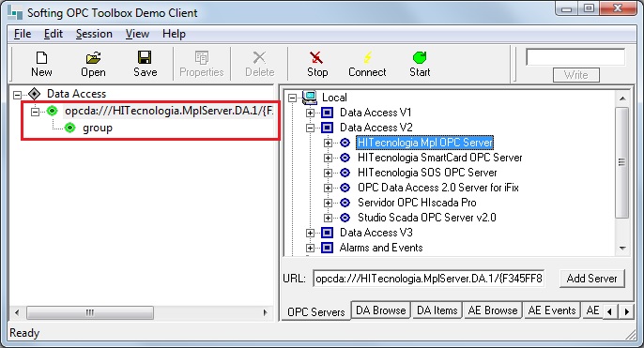Image resolution: width=644 pixels, height=348 pixels.
Task: Select the green group node icon
Action: 70,128
